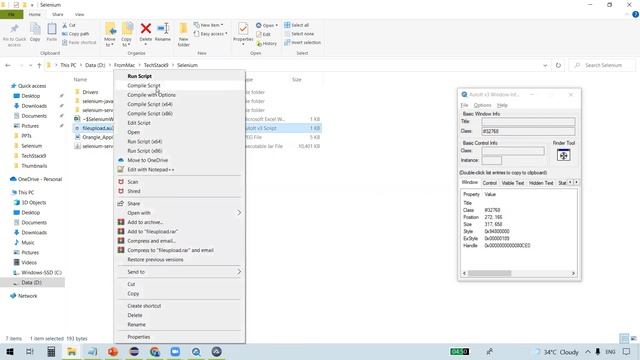Open the Open dropdown in ribbon
The image size is (640, 360).
pyautogui.click(x=267, y=25)
